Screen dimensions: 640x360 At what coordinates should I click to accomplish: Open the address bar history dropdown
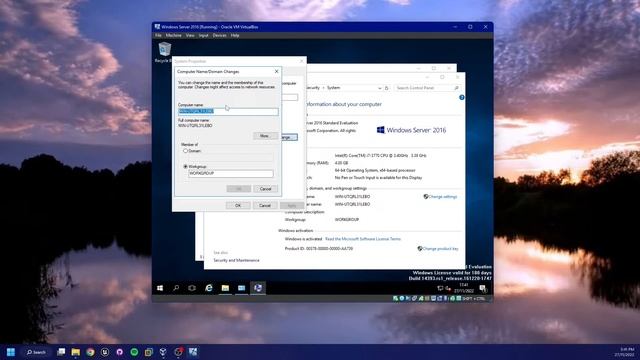pos(379,88)
